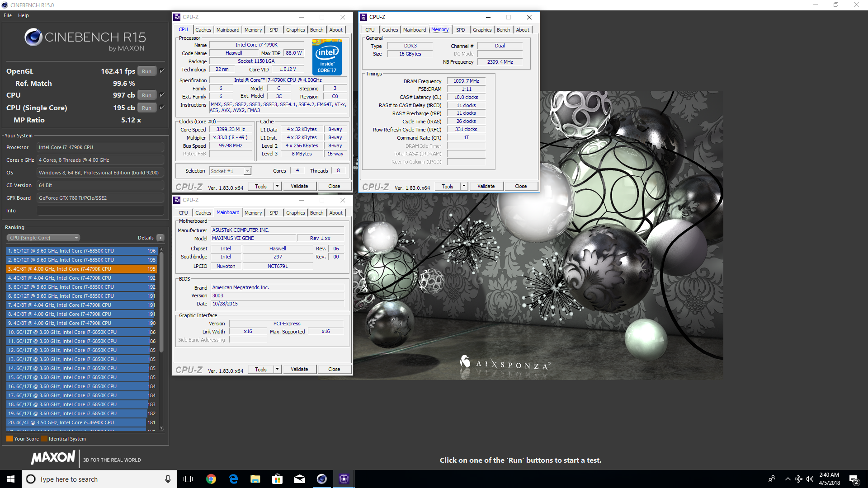Click the Details arrow button in Ranking
The image size is (868, 488).
coord(160,238)
